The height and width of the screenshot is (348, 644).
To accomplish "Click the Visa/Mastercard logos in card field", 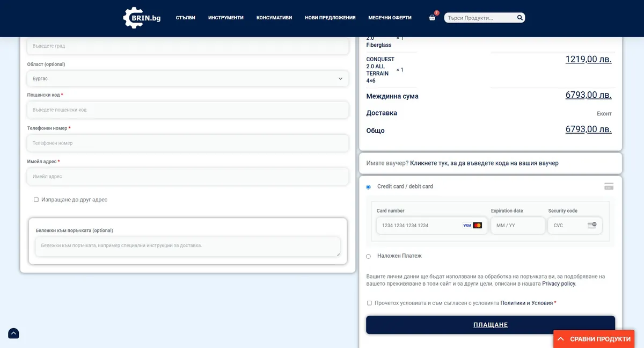I will [472, 226].
